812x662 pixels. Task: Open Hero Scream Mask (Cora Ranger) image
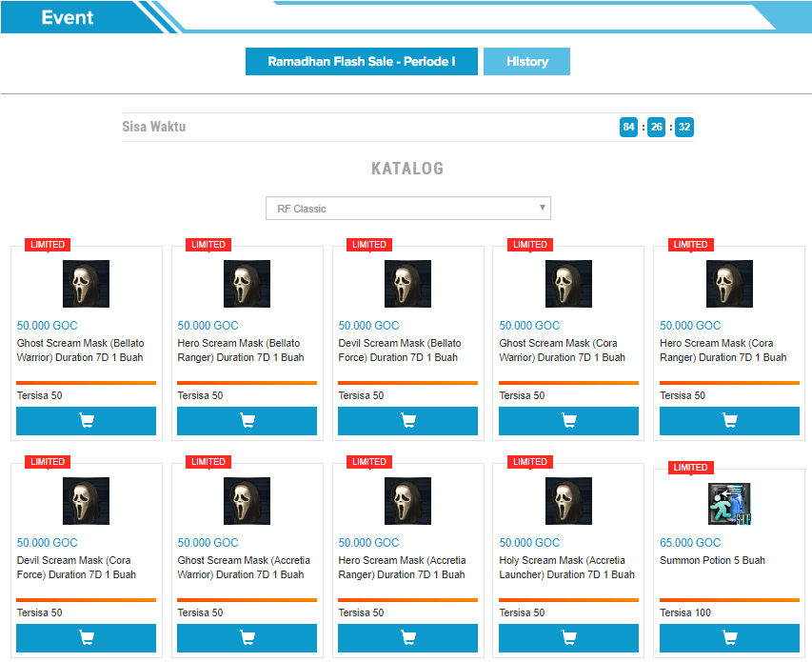point(729,284)
